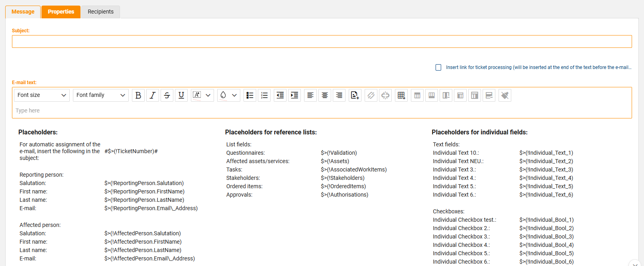The image size is (644, 266).
Task: Center align the text
Action: (x=325, y=95)
